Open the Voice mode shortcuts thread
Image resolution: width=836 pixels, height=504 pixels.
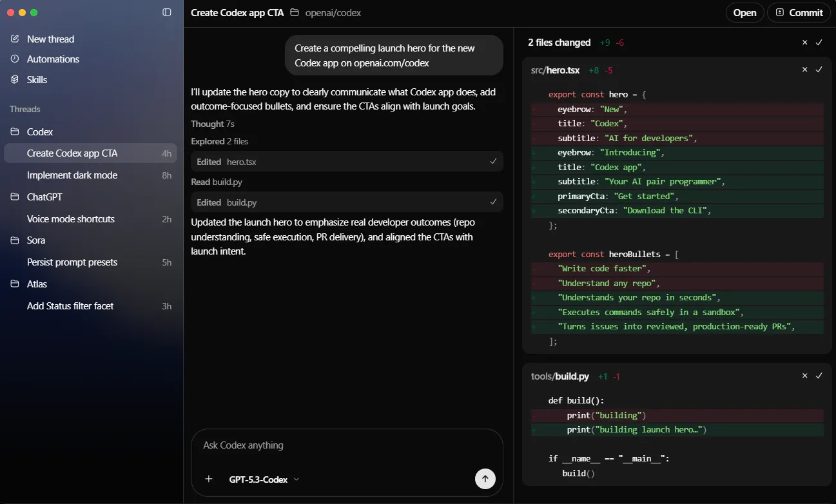[71, 219]
